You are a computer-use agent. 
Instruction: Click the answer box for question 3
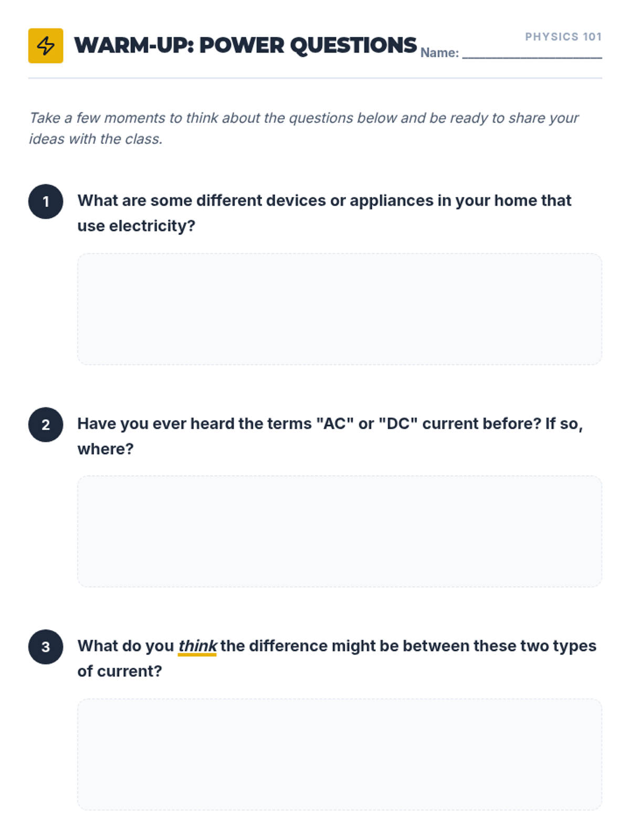pos(339,754)
